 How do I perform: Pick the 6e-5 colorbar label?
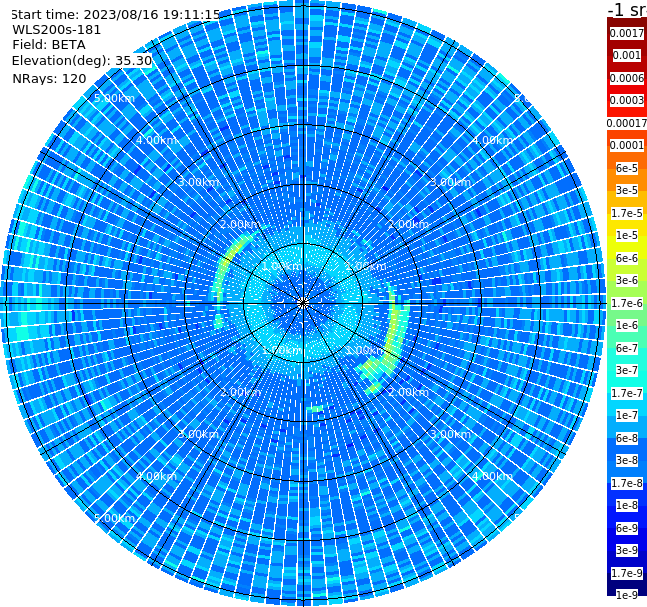click(627, 168)
